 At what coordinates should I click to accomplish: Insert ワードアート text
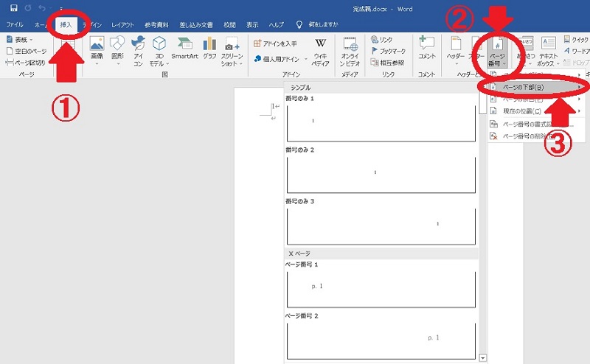pyautogui.click(x=576, y=51)
